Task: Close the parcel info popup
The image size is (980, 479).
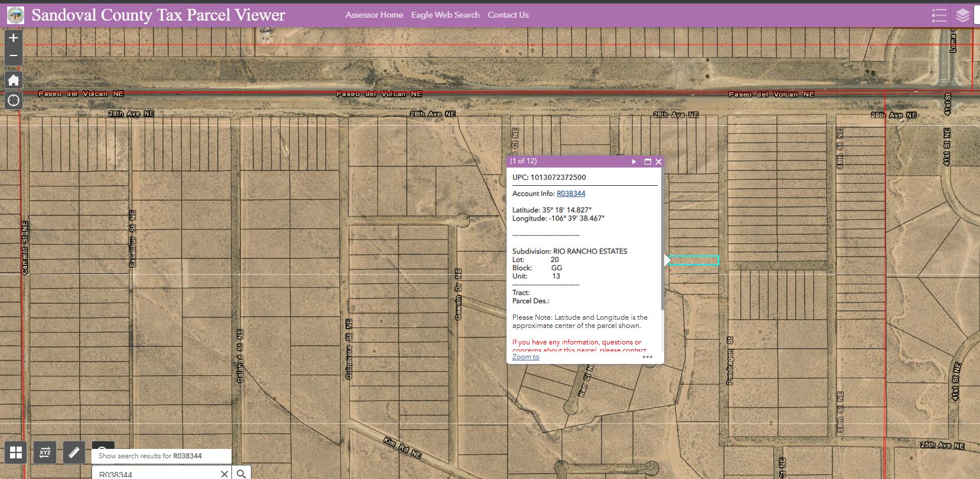Action: click(659, 162)
